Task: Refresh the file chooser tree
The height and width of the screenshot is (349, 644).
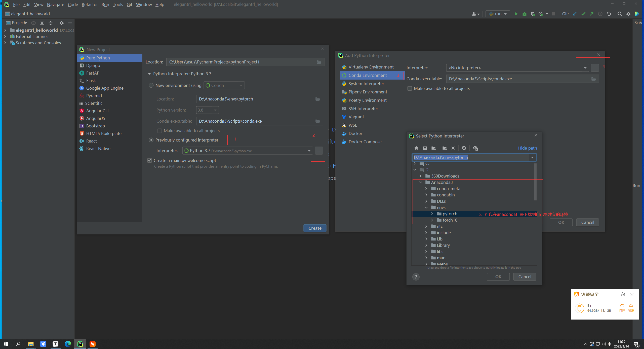Action: [x=464, y=148]
